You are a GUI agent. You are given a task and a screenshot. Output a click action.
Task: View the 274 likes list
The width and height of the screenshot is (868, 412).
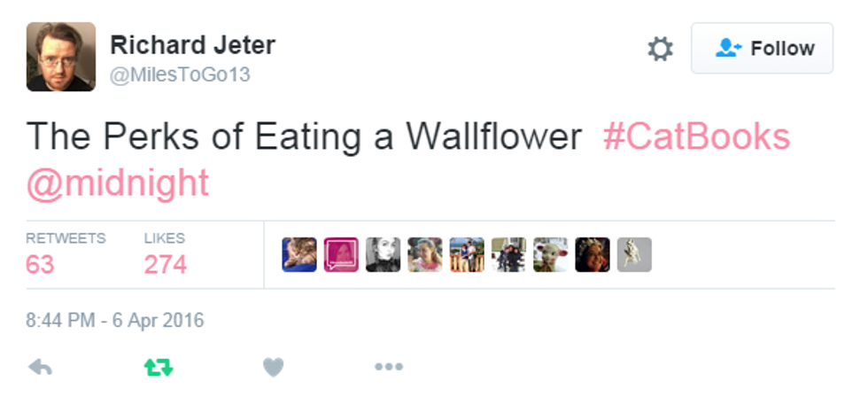165,263
